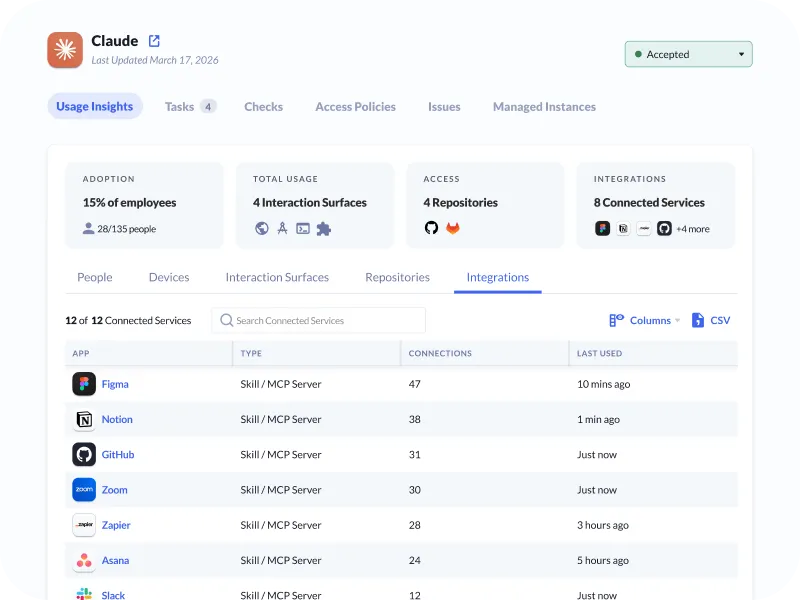This screenshot has height=600, width=800.
Task: Click the Zoom row app icon
Action: pos(84,490)
